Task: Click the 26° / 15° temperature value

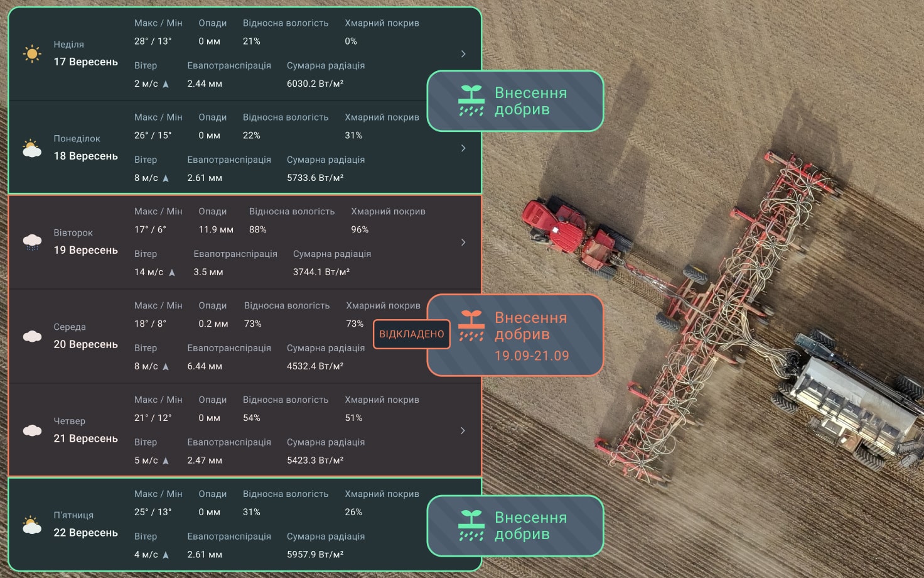Action: click(153, 136)
